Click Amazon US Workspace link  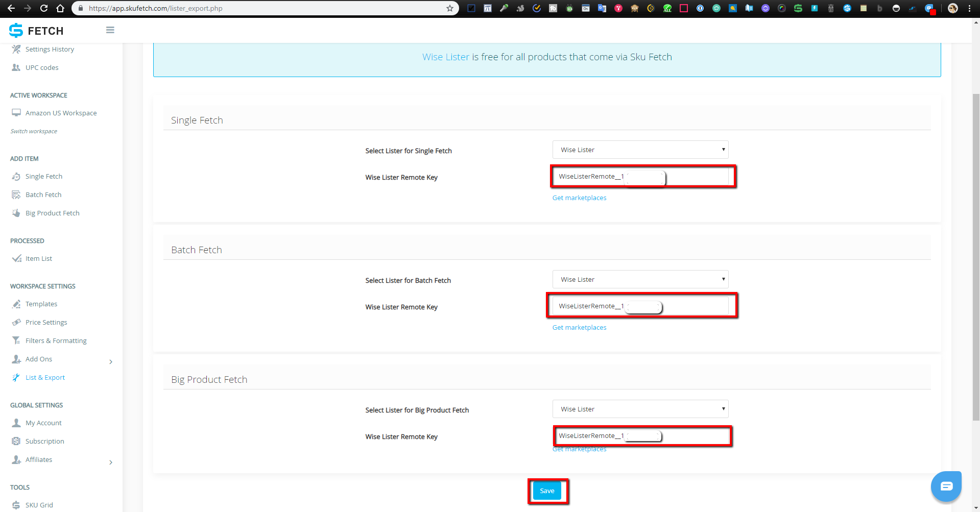click(x=61, y=113)
